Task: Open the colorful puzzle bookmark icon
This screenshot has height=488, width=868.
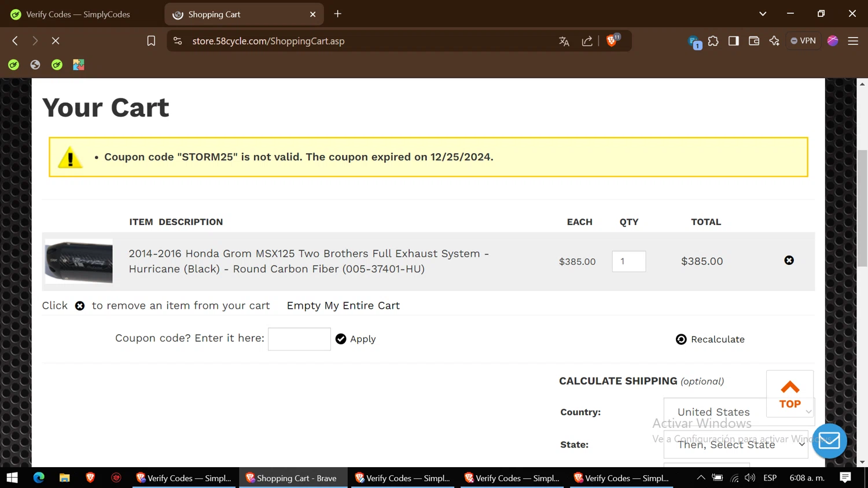Action: tap(79, 65)
